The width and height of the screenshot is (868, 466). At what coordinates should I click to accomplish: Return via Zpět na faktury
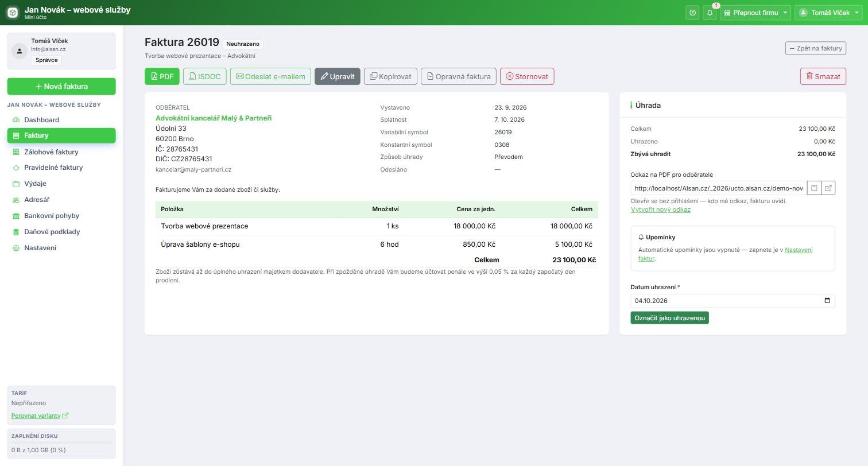pyautogui.click(x=816, y=48)
